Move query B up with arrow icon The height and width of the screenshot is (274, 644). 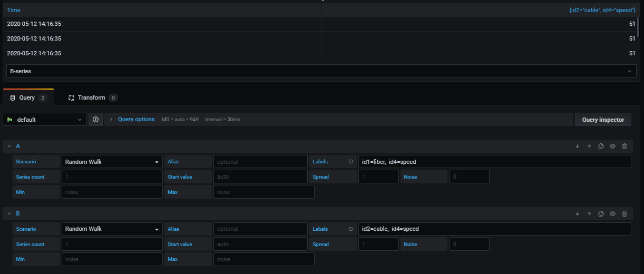point(589,213)
